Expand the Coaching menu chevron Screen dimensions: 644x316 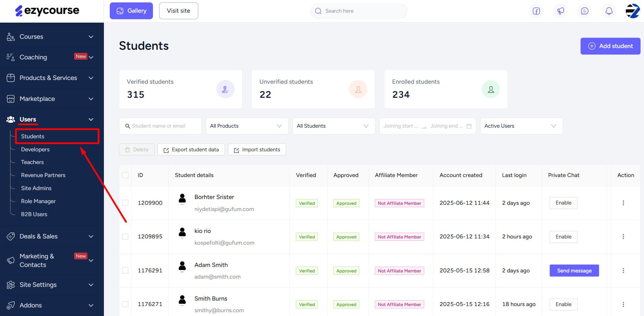[x=91, y=57]
